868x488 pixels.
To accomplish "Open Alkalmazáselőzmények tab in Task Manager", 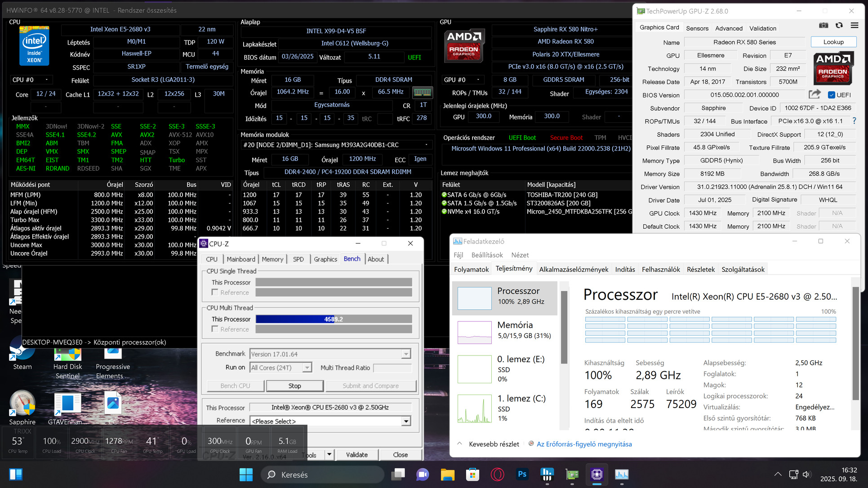I will tap(574, 269).
